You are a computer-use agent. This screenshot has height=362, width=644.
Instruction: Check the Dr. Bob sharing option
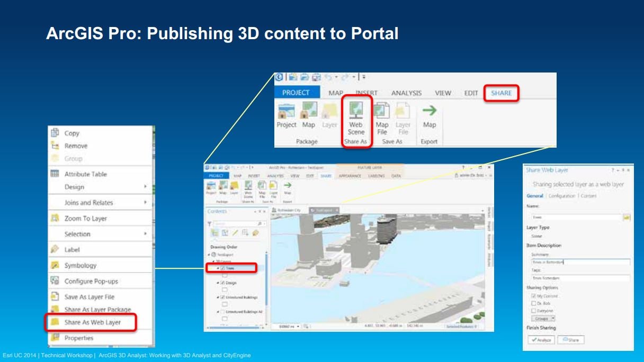(533, 303)
